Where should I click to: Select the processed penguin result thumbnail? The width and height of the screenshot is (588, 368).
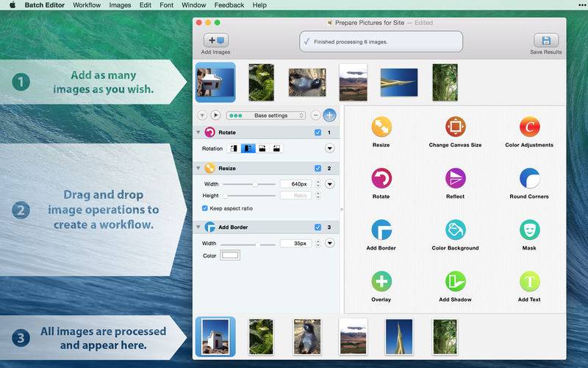pos(307,337)
